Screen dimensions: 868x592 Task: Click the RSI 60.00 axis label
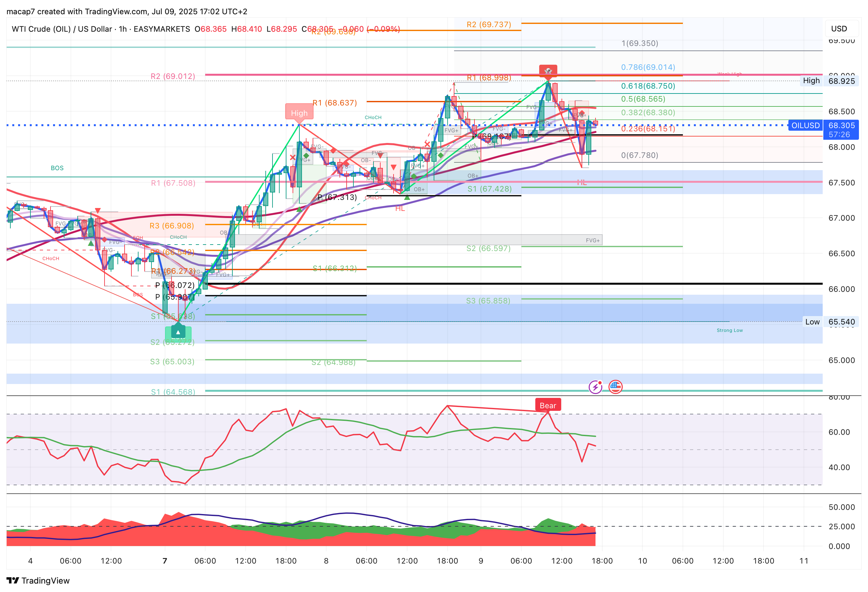[839, 432]
